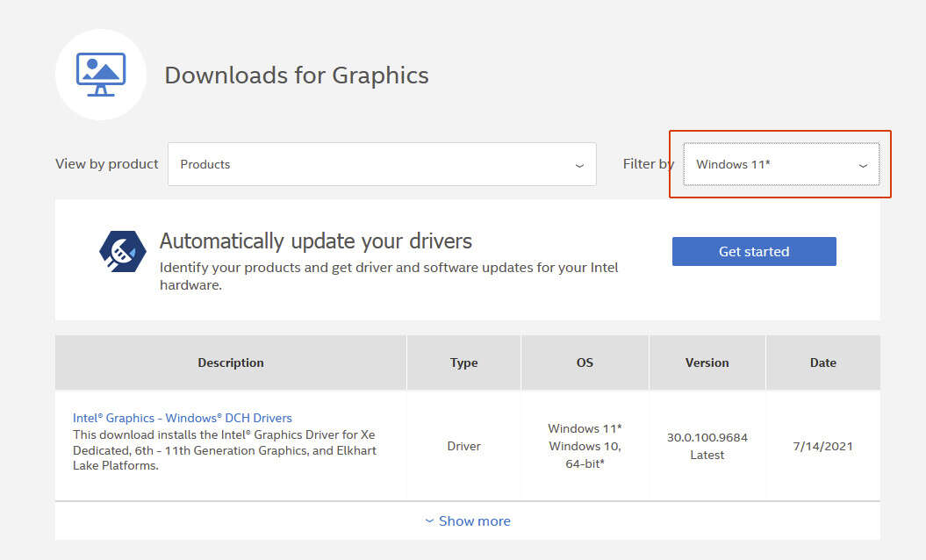Click the Downloads for Graphics heading

(297, 75)
